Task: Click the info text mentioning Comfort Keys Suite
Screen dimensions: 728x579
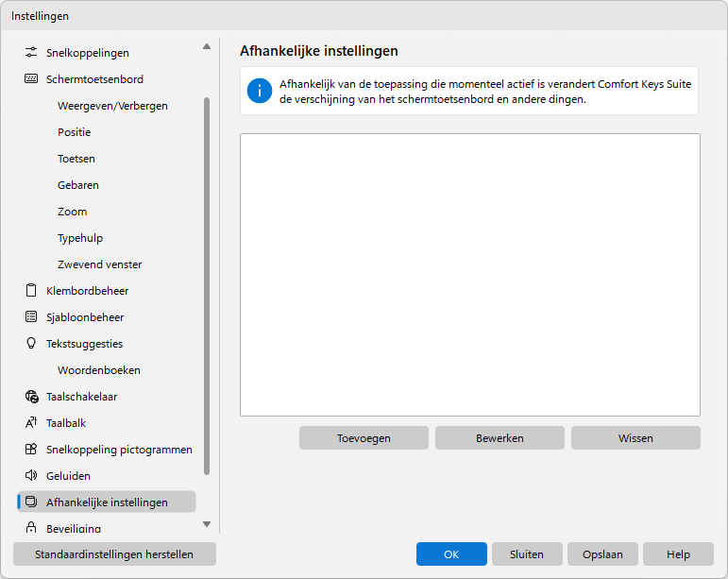Action: pos(485,92)
